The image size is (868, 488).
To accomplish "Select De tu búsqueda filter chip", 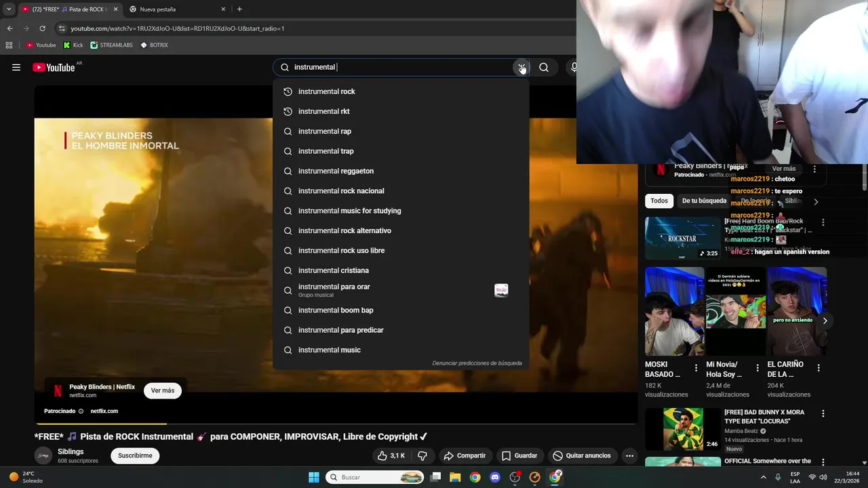I will click(x=704, y=201).
